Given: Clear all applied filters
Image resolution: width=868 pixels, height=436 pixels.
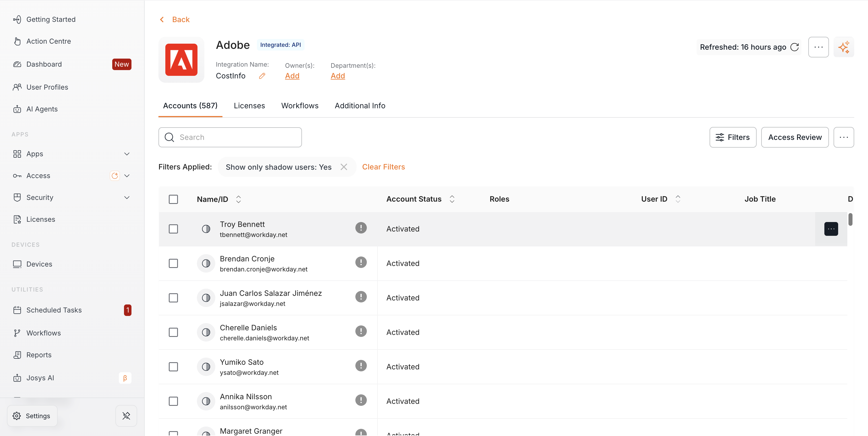Looking at the screenshot, I should pos(383,167).
